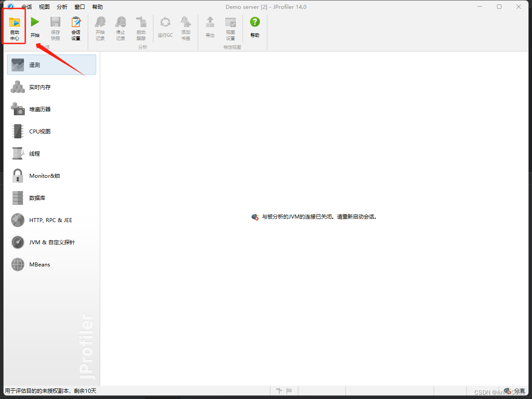The width and height of the screenshot is (532, 399).
Task: Select 遥测 telemetry section in sidebar
Action: click(51, 65)
